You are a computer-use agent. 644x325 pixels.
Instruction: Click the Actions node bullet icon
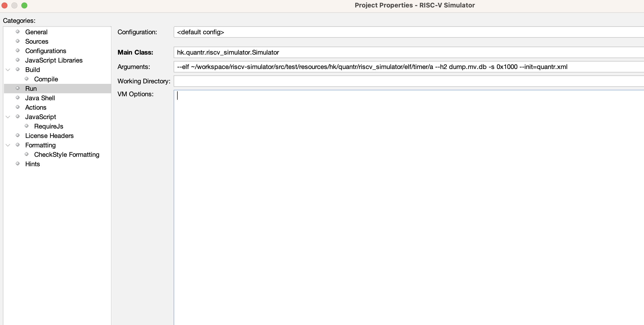(18, 107)
